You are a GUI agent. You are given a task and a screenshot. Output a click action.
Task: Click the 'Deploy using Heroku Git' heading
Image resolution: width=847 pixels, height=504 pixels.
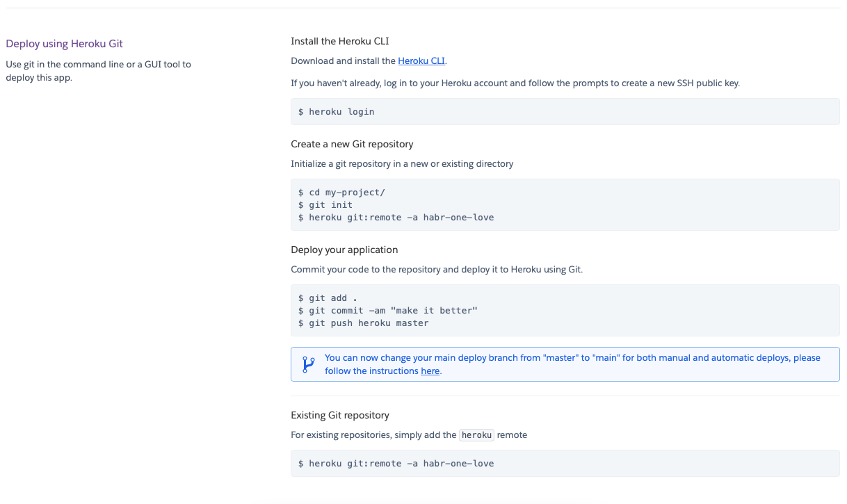[64, 44]
